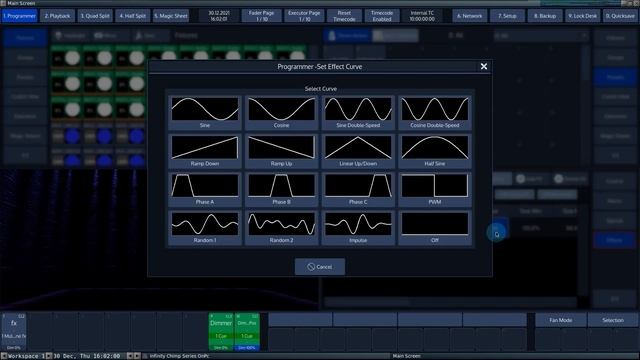The width and height of the screenshot is (640, 360).
Task: Change the Fader Page 1/10
Action: (261, 16)
